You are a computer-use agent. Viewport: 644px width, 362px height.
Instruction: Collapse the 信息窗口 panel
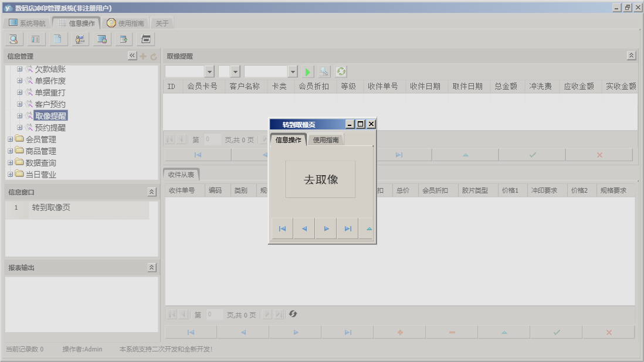point(151,192)
